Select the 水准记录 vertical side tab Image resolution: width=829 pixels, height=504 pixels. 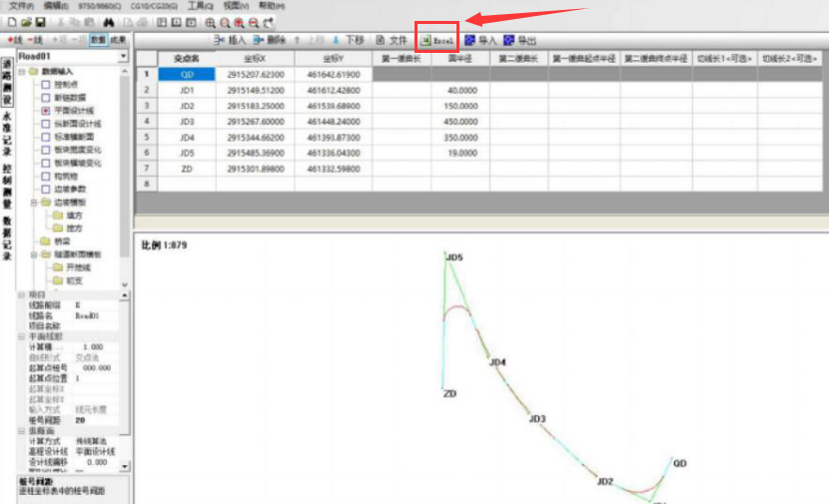7,133
